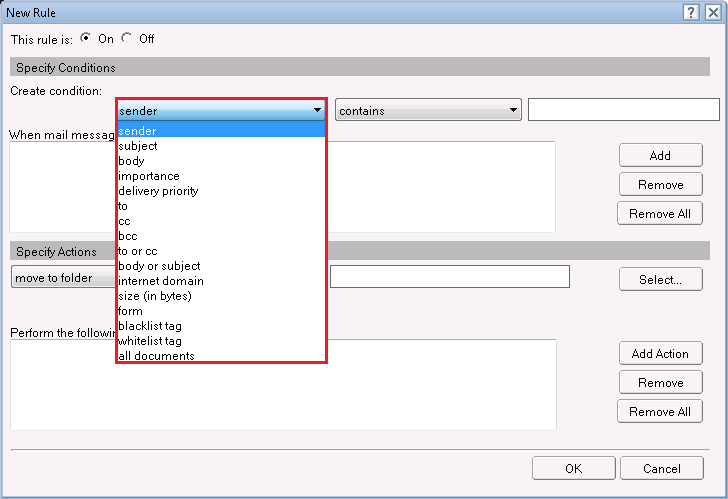Select the Off radio button
The image size is (728, 499).
tap(126, 39)
